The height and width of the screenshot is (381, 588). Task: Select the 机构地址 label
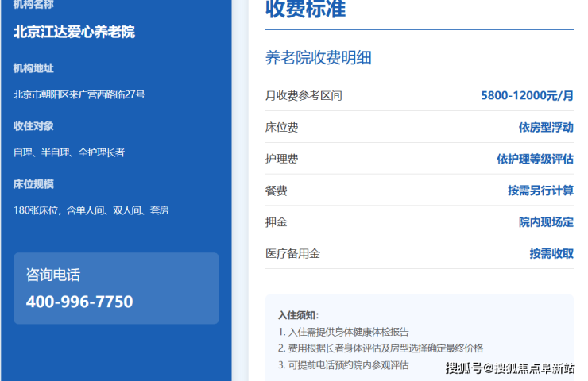pyautogui.click(x=33, y=68)
